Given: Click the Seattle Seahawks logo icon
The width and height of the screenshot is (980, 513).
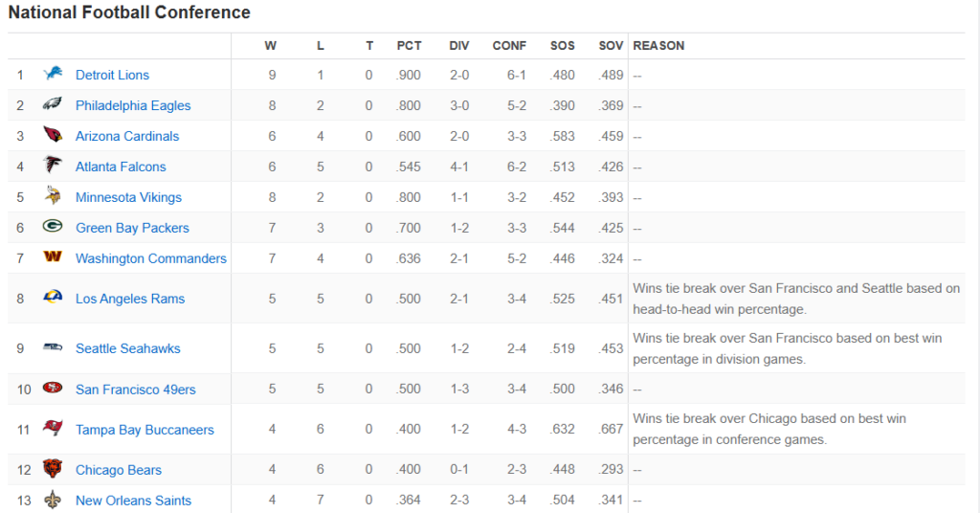Looking at the screenshot, I should (53, 346).
